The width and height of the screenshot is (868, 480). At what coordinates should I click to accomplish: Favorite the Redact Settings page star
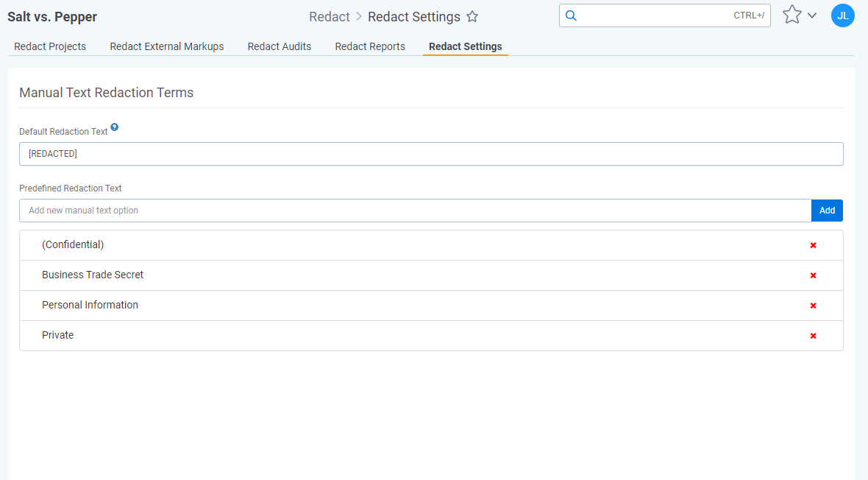click(472, 17)
